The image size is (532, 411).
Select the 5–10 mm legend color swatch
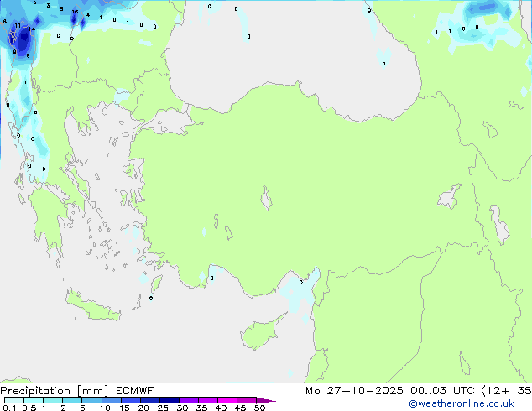tap(91, 400)
